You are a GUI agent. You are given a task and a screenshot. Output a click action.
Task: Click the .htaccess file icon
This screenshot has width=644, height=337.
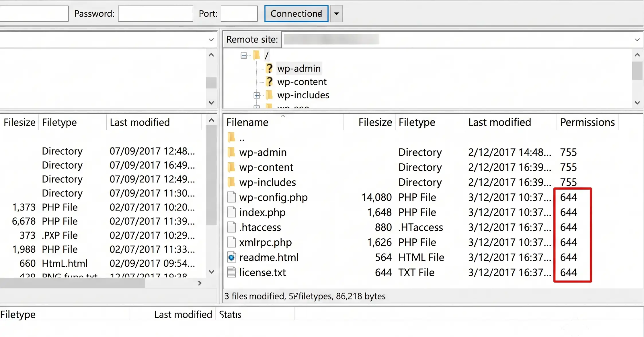click(231, 227)
